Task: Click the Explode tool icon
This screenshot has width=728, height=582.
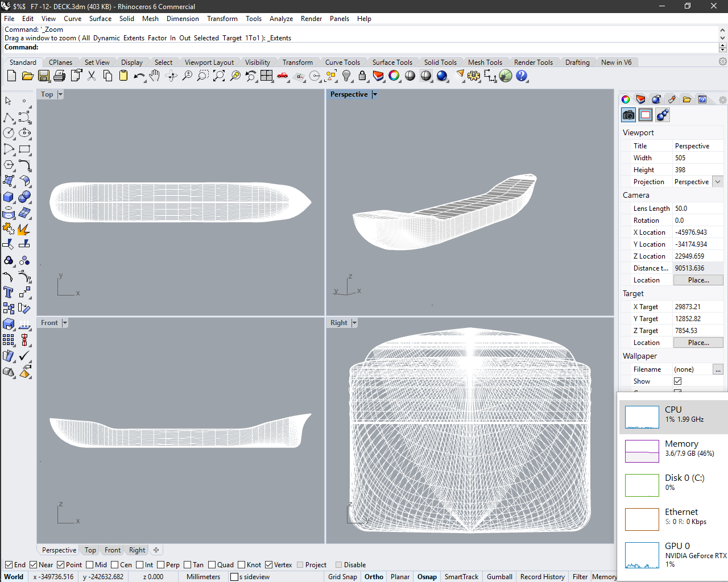Action: 24,229
